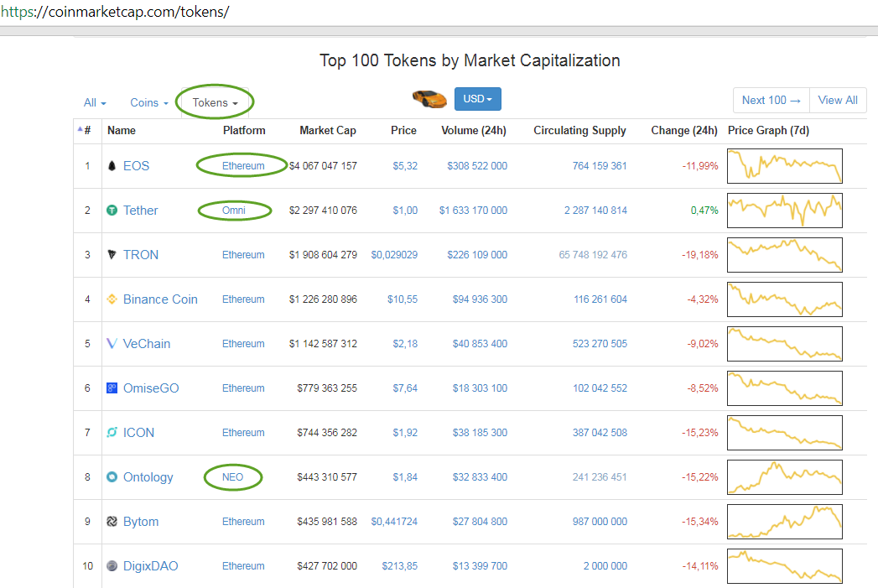
Task: Sort by rank number column header
Action: 86,130
